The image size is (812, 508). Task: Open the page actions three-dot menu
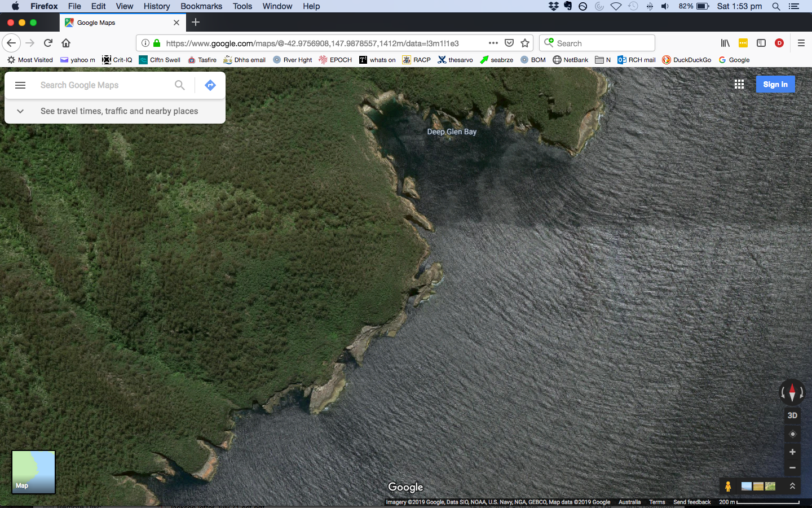[x=493, y=43]
